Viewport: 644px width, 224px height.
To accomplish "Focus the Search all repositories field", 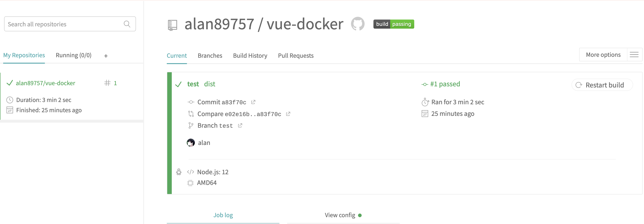I will pos(70,24).
